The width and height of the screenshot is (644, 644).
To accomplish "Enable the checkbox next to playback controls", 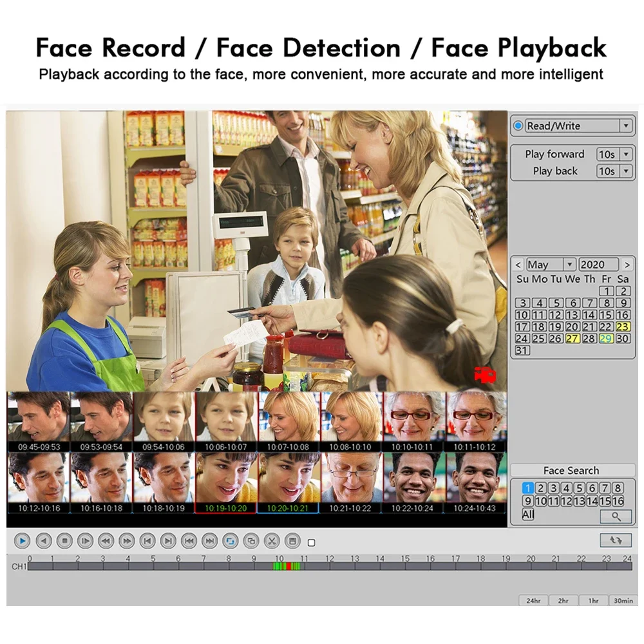I will [311, 542].
